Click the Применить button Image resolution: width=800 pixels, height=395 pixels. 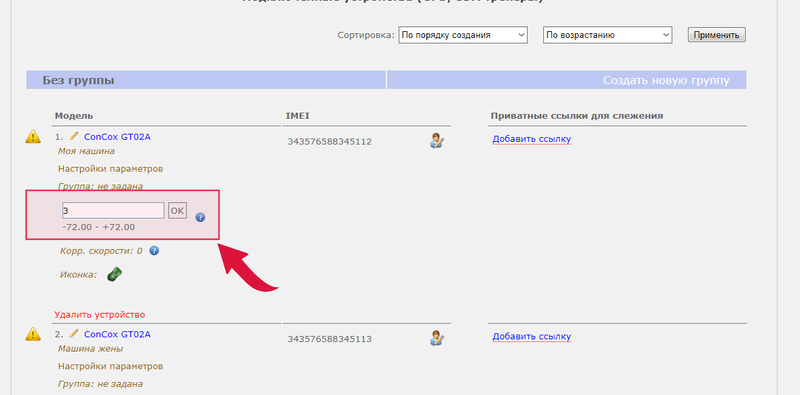point(717,35)
